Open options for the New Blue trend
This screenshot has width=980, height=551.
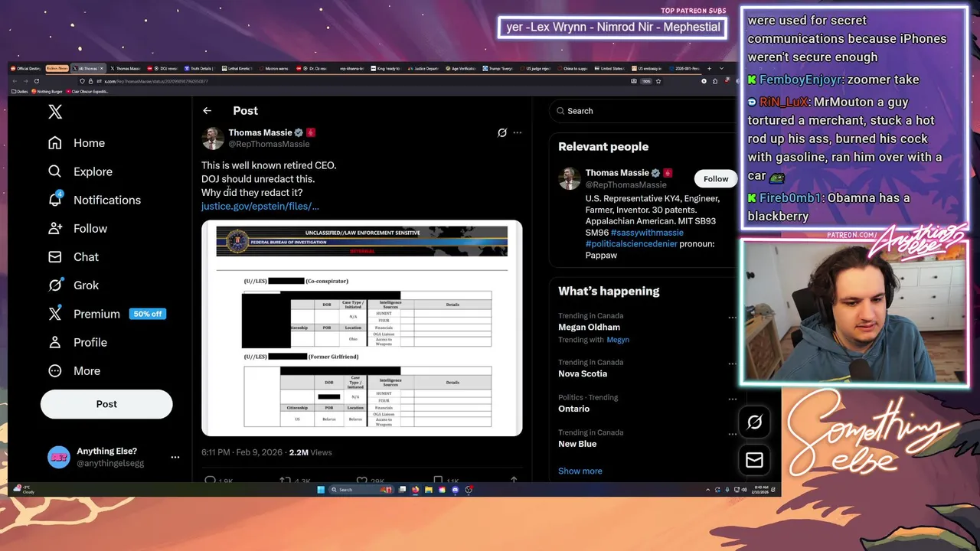pyautogui.click(x=732, y=434)
